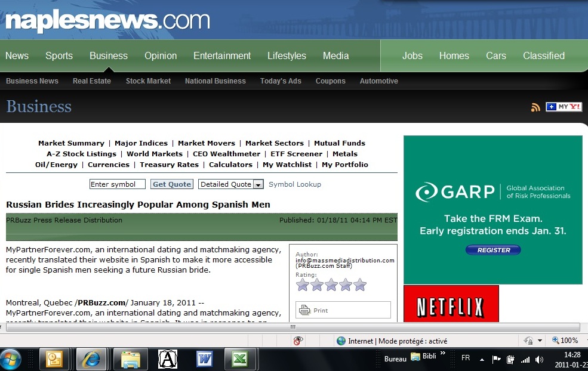The height and width of the screenshot is (371, 588).
Task: Click the Add to My Yahoo badge
Action: 564,107
